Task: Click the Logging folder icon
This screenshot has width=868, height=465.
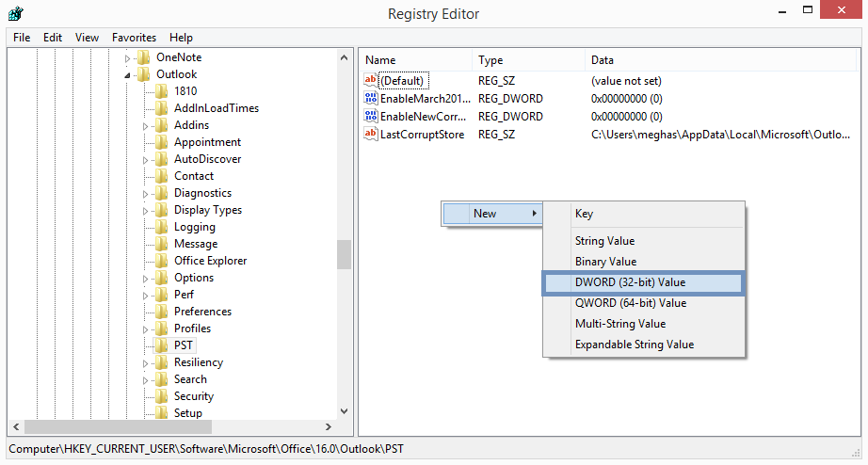Action: (161, 227)
